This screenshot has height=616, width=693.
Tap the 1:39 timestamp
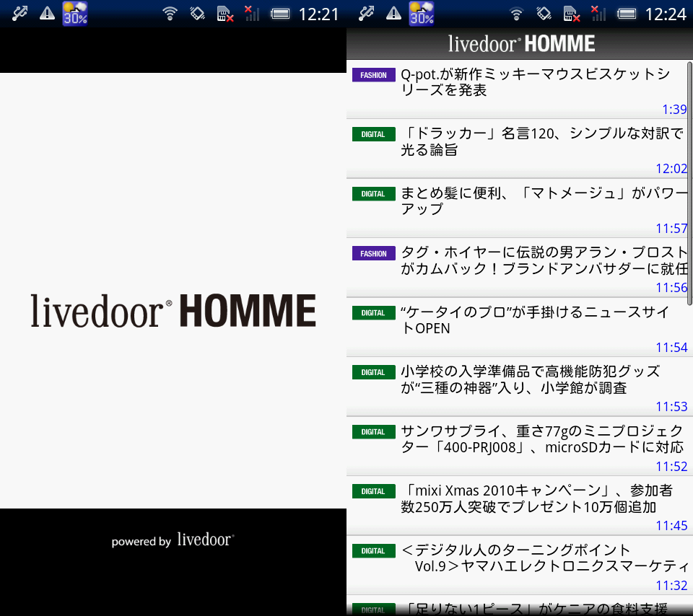(674, 109)
